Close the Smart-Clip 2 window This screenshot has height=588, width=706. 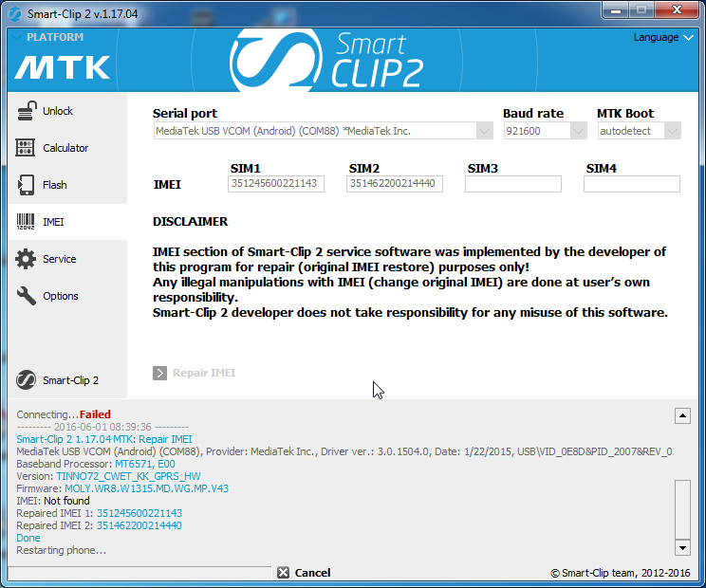pos(677,10)
